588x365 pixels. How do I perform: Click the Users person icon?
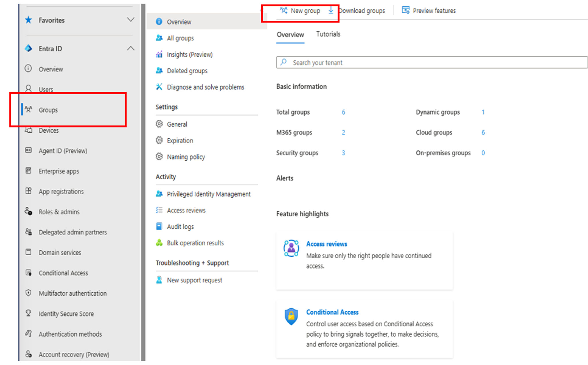click(x=28, y=88)
